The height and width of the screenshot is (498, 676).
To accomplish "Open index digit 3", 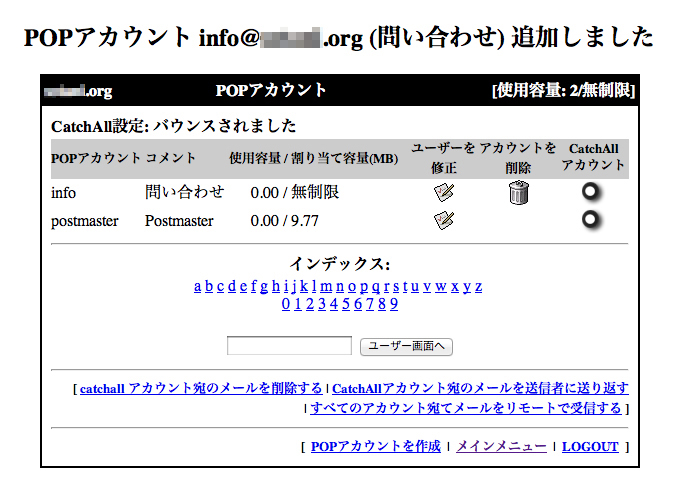I will click(x=322, y=304).
